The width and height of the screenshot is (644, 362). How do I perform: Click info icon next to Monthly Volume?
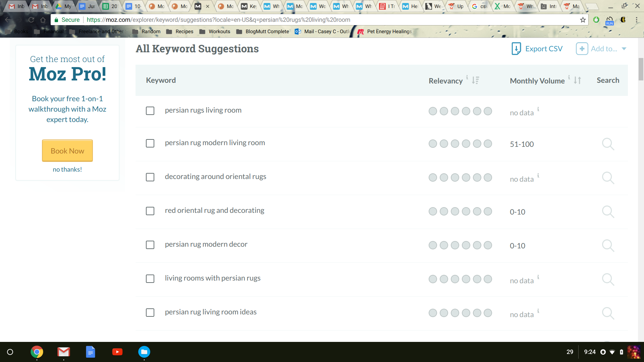(569, 77)
